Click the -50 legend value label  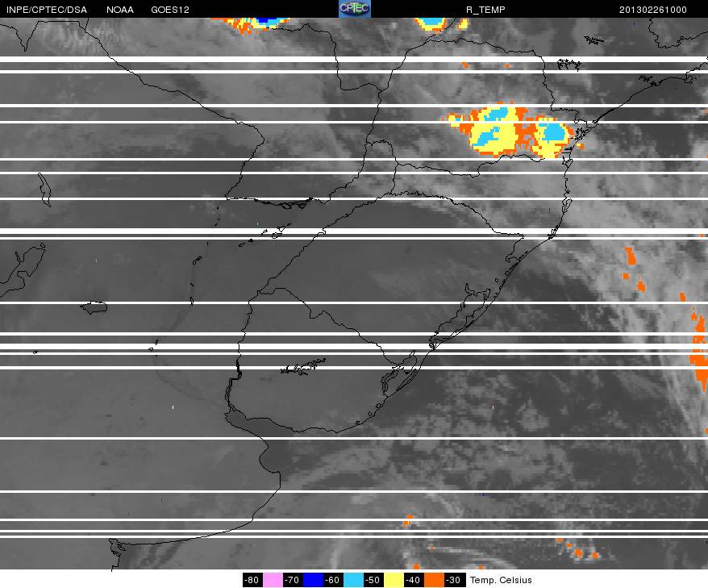coord(373,580)
